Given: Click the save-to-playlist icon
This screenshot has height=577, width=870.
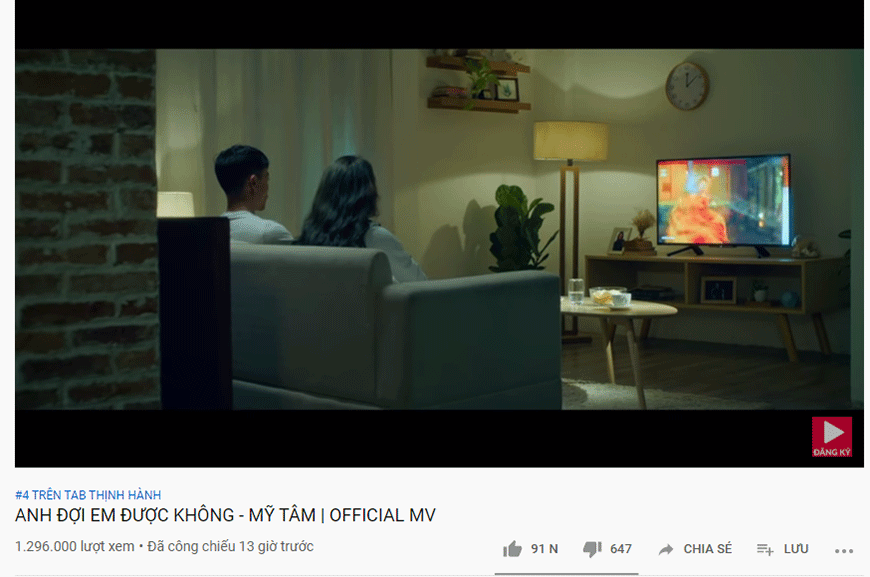Looking at the screenshot, I should (765, 549).
